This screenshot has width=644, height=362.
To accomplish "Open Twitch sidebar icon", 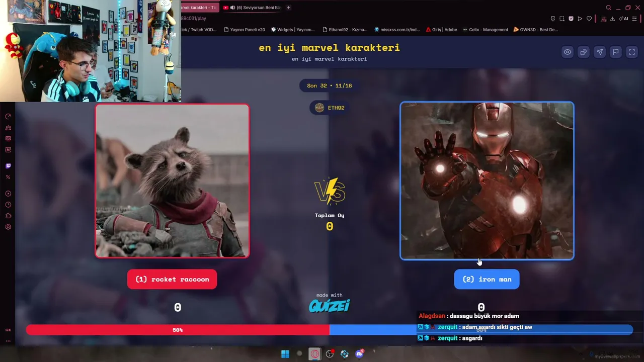I will [x=8, y=166].
